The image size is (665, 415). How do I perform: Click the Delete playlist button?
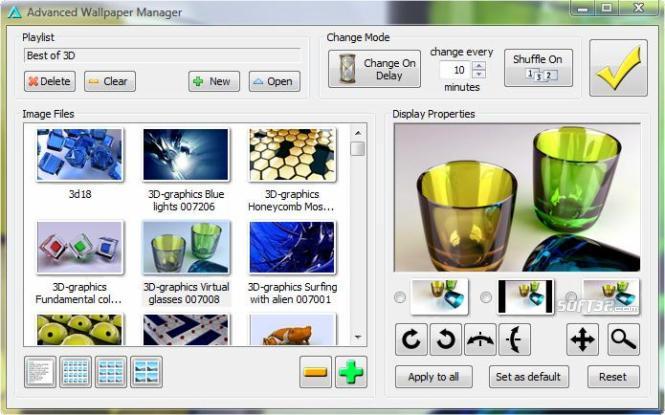click(x=50, y=81)
